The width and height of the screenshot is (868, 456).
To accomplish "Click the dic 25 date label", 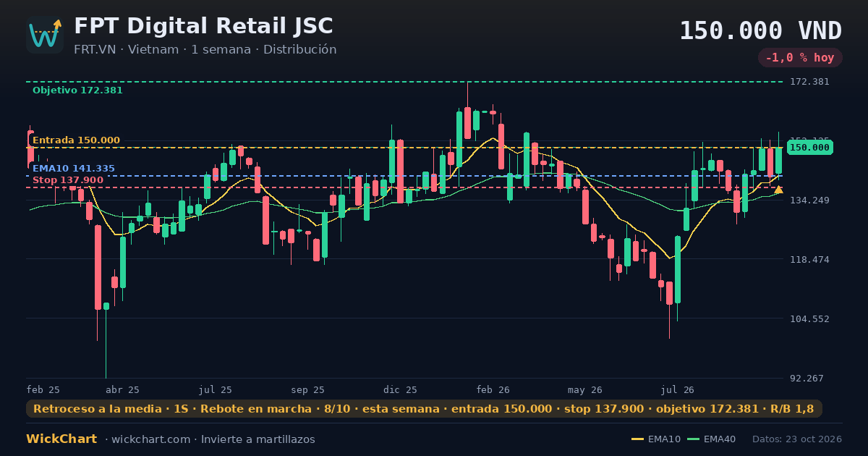I will (400, 389).
